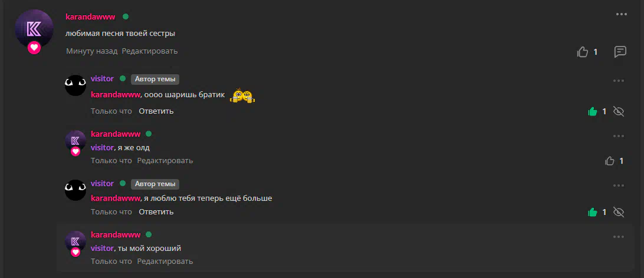Toggle crossed-eye hide icon on second visitor reply
The height and width of the screenshot is (278, 644).
pyautogui.click(x=618, y=212)
